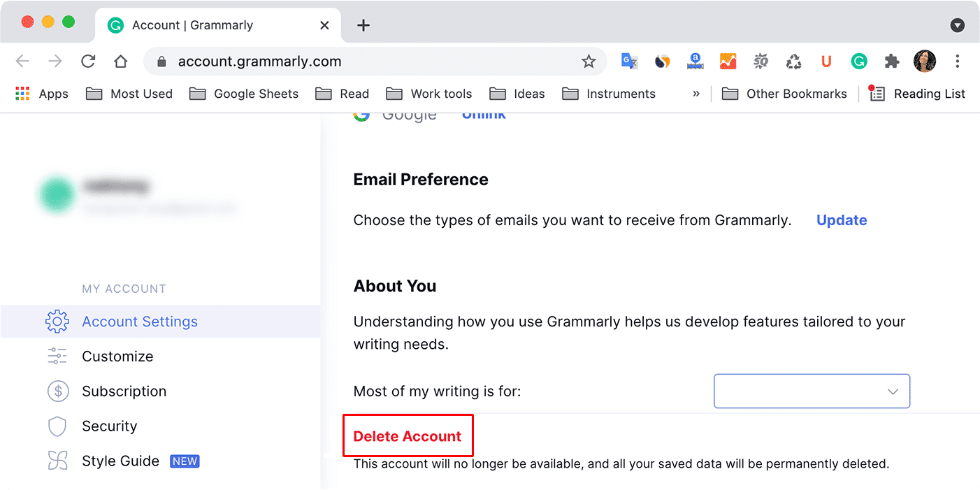
Task: View site info via the lock icon
Action: coord(162,62)
